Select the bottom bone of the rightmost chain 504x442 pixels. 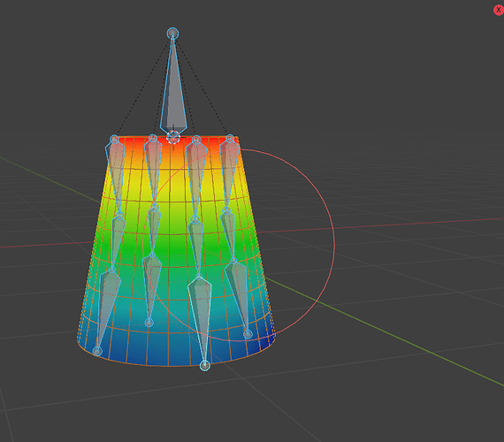[x=238, y=296]
